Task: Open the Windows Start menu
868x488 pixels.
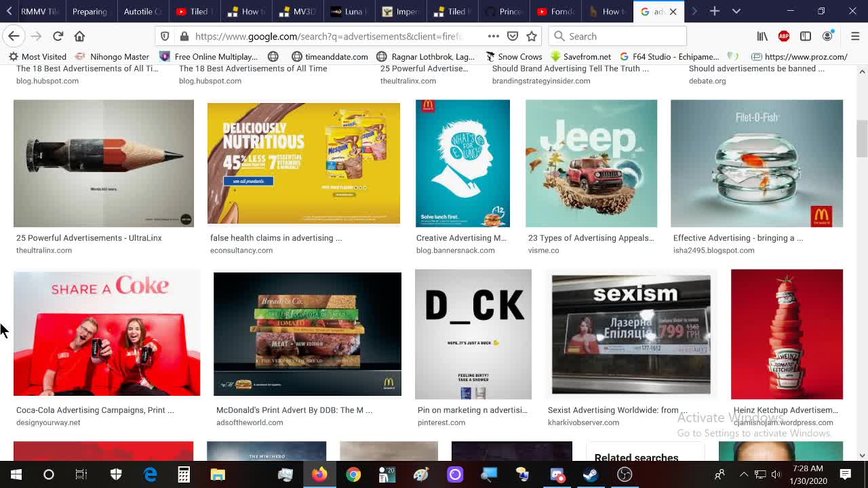Action: [x=16, y=474]
